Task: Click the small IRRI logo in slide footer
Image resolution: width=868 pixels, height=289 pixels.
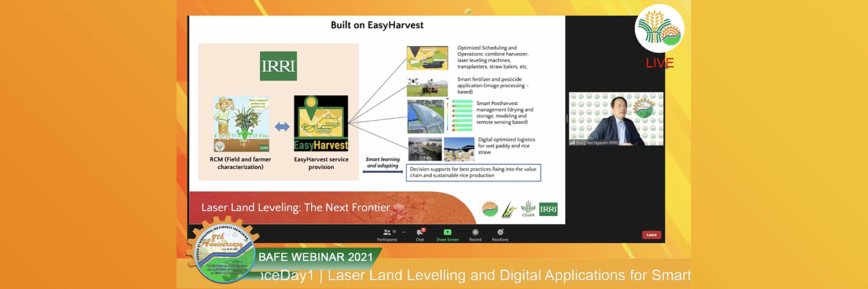Action: [x=548, y=209]
